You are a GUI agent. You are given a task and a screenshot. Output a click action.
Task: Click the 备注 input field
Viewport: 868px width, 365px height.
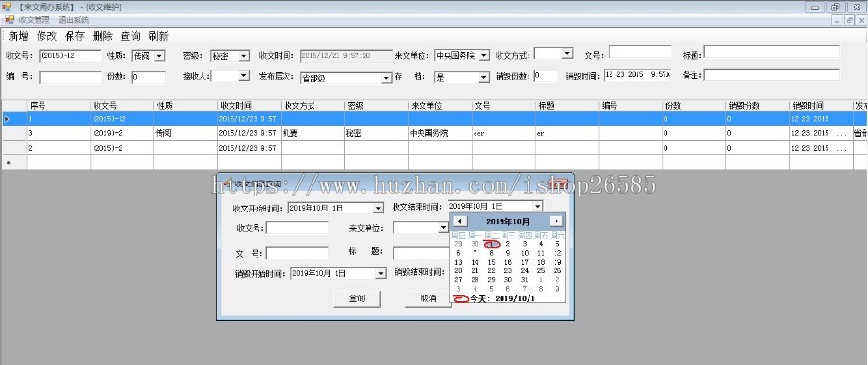pyautogui.click(x=772, y=74)
